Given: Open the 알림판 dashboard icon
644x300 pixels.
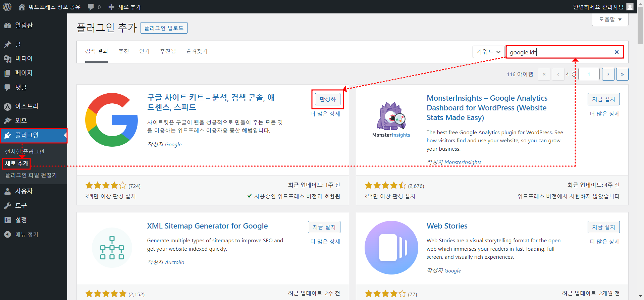Looking at the screenshot, I should point(7,26).
